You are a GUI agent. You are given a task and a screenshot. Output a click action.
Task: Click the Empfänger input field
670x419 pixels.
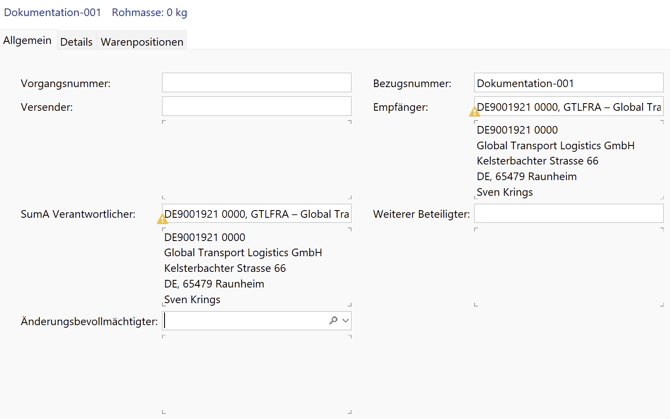pos(570,107)
